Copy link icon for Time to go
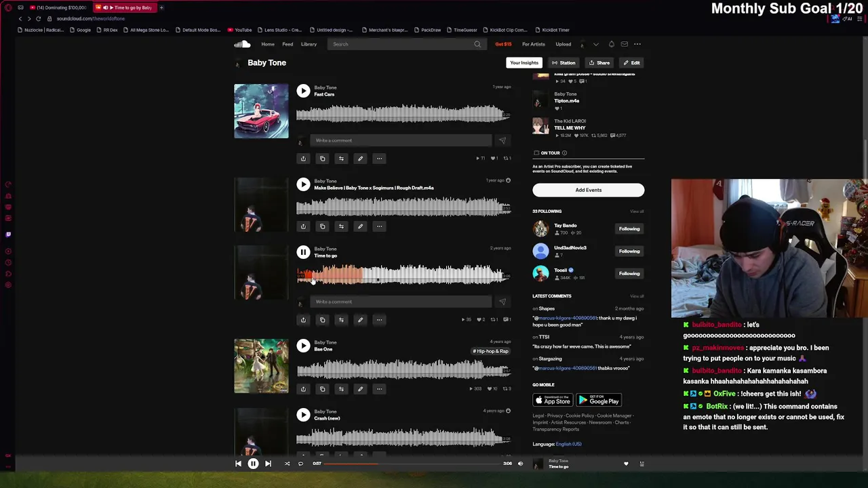The width and height of the screenshot is (868, 488). (x=322, y=320)
